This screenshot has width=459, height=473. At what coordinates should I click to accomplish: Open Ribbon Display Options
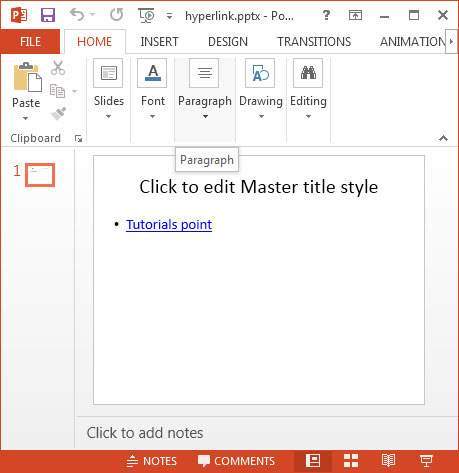355,15
